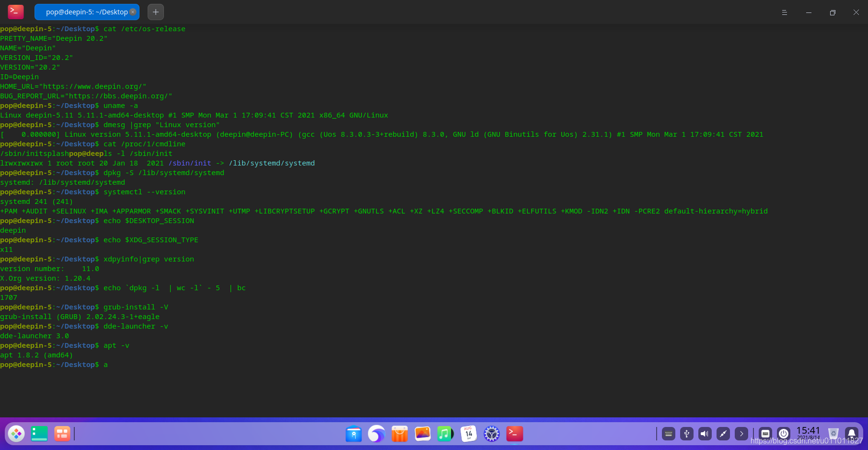The width and height of the screenshot is (868, 450).
Task: Open the Music app in the dock
Action: click(x=445, y=434)
